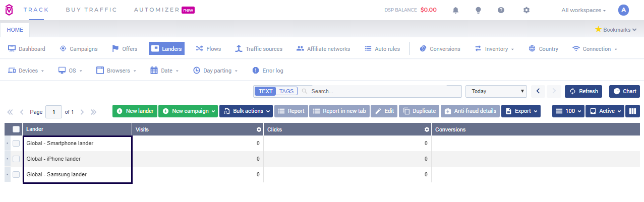Switch to the Campaigns tab
The width and height of the screenshot is (644, 202).
pos(78,49)
